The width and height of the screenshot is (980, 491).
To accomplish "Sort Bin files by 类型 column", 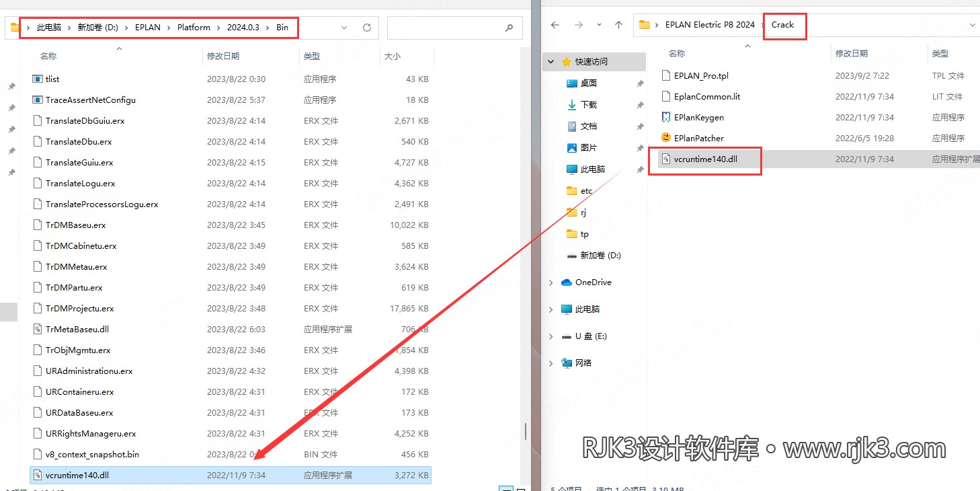I will pos(312,56).
